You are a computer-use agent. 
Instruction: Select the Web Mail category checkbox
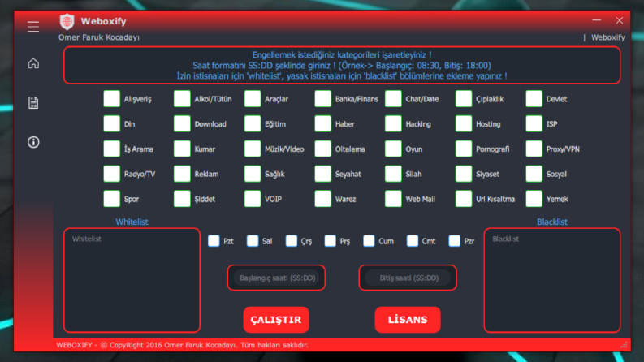coord(393,199)
